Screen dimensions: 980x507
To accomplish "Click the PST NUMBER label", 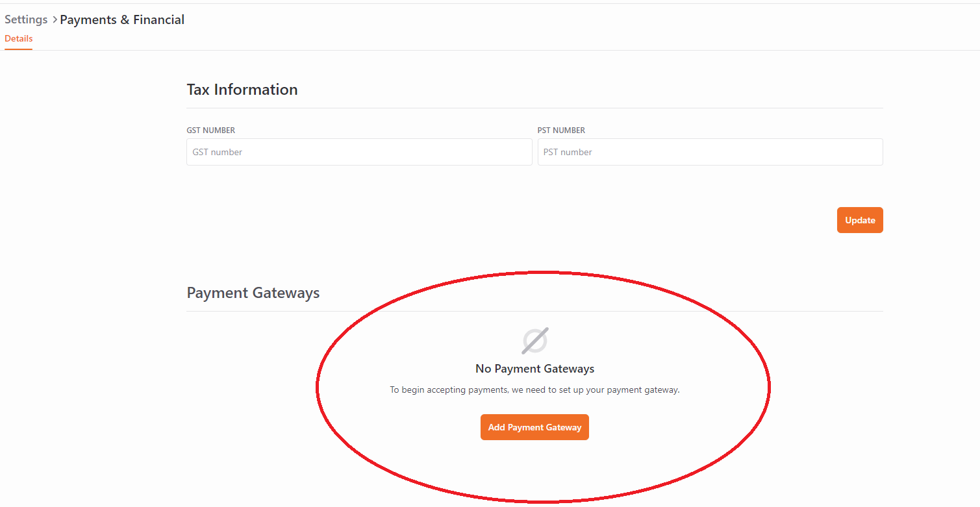I will (561, 130).
